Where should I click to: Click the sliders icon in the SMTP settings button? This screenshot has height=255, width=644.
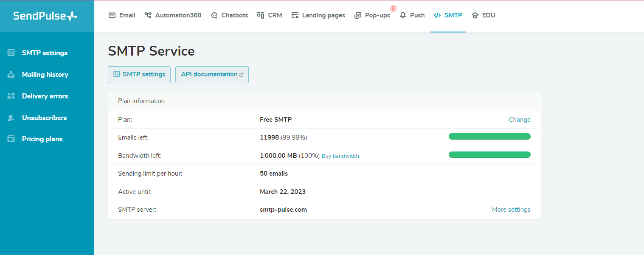[x=116, y=74]
